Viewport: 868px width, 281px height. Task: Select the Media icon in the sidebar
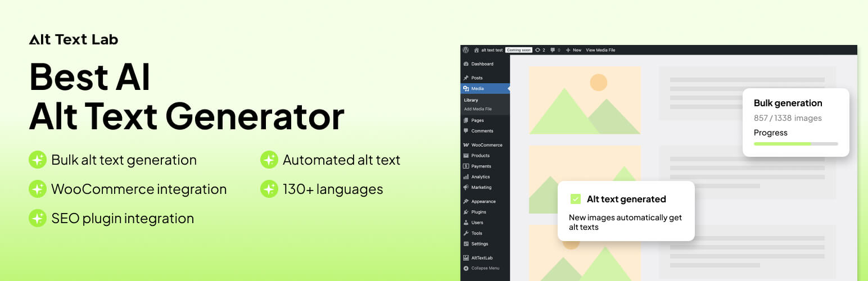pyautogui.click(x=466, y=88)
